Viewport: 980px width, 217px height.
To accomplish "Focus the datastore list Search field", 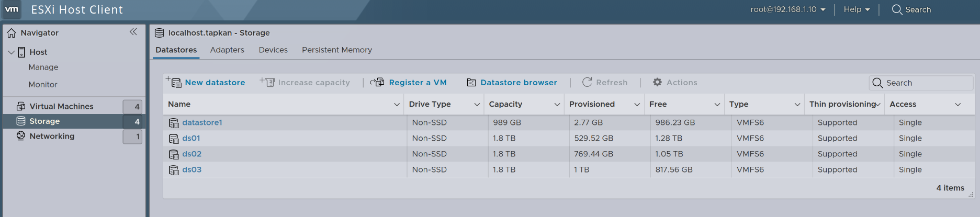I will (921, 83).
